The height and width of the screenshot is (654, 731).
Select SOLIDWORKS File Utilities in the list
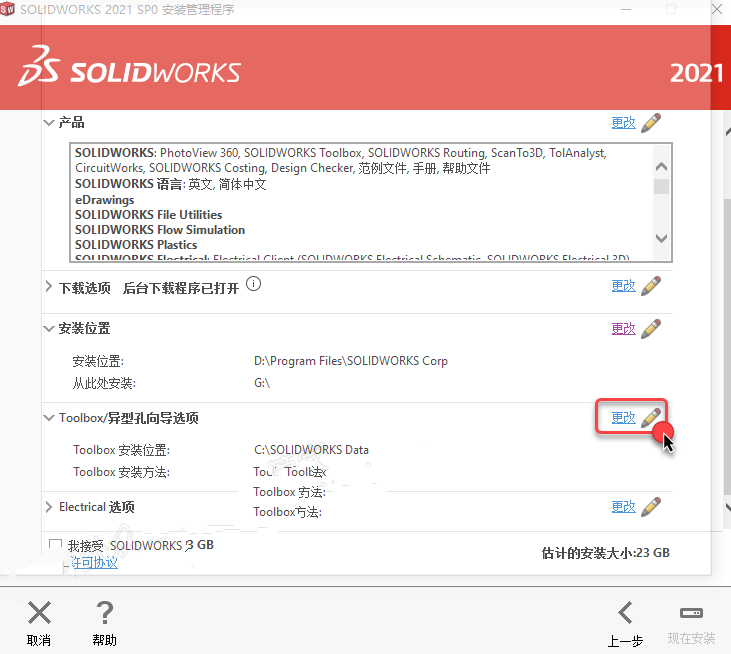pos(148,215)
